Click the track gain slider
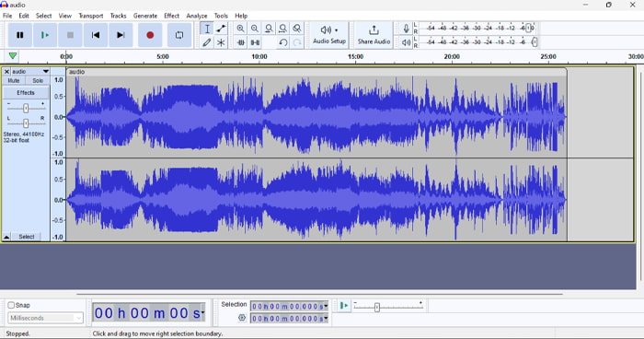 pyautogui.click(x=26, y=108)
